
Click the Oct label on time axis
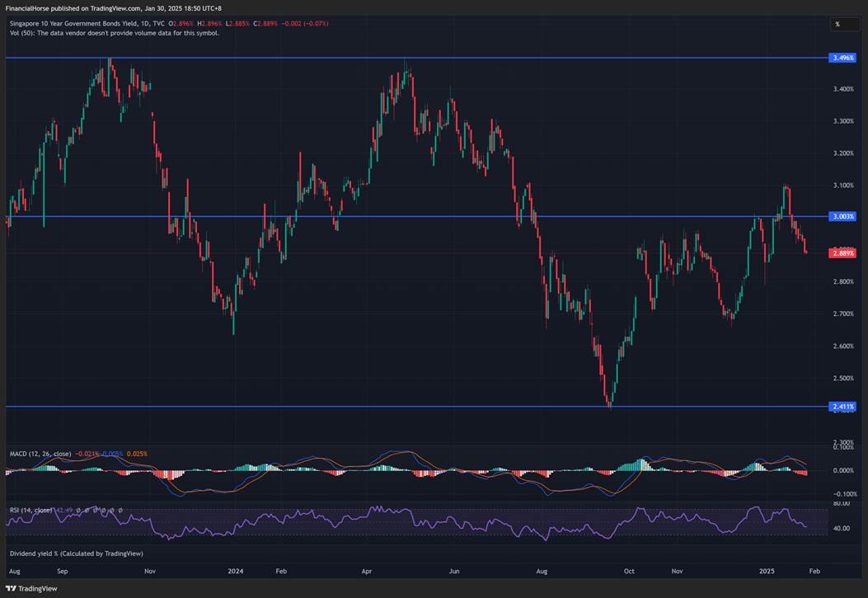(629, 572)
